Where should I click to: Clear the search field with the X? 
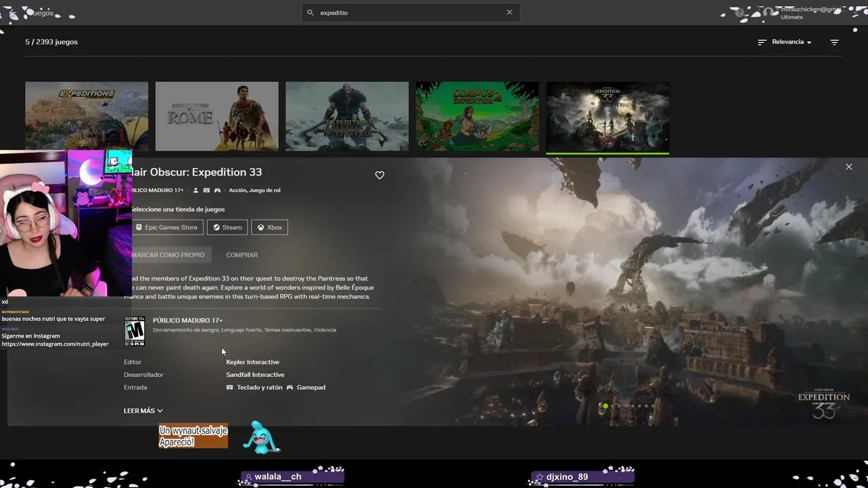click(509, 12)
